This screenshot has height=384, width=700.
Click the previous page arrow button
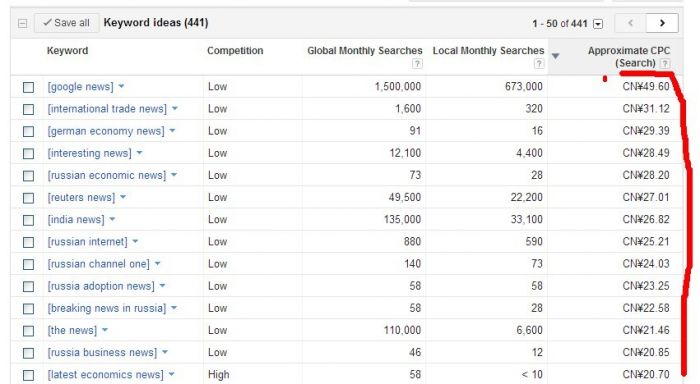click(x=630, y=23)
